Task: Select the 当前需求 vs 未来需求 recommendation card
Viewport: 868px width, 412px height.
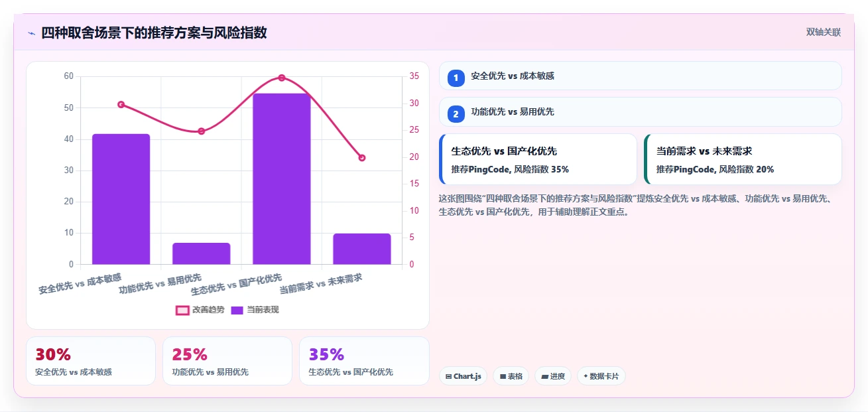Action: 743,159
